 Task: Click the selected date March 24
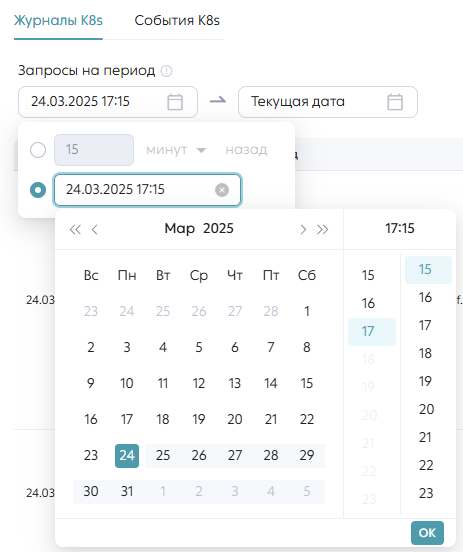coord(127,456)
